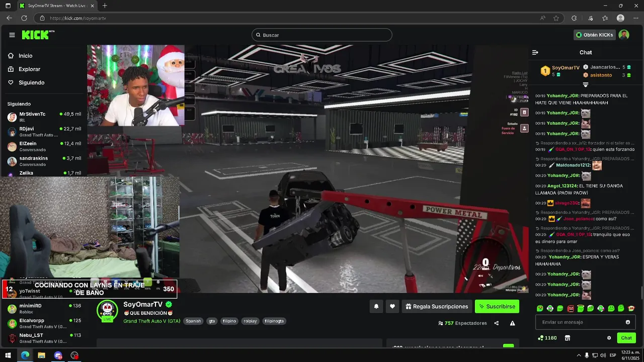Click Yohandry_JGR username on PREPARADOS message
Screen dimensions: 644x362
tap(562, 96)
